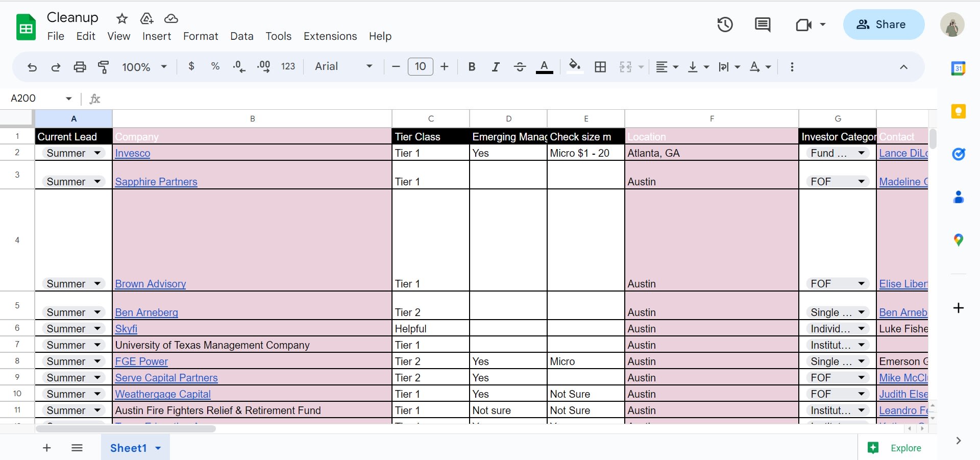Open Google Keep side panel icon
The width and height of the screenshot is (980, 460).
[x=958, y=111]
